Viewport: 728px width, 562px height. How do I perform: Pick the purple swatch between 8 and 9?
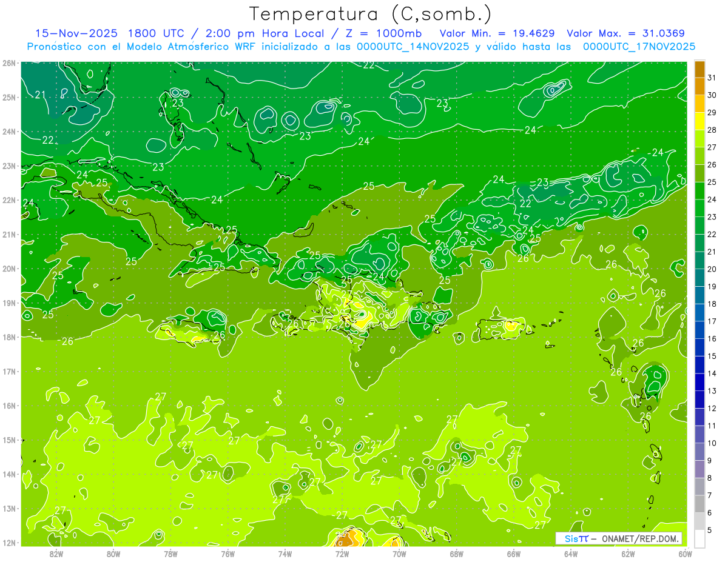(700, 469)
